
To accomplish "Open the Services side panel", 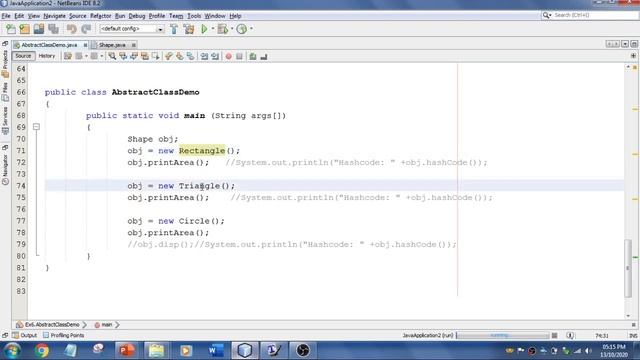I will (x=5, y=120).
